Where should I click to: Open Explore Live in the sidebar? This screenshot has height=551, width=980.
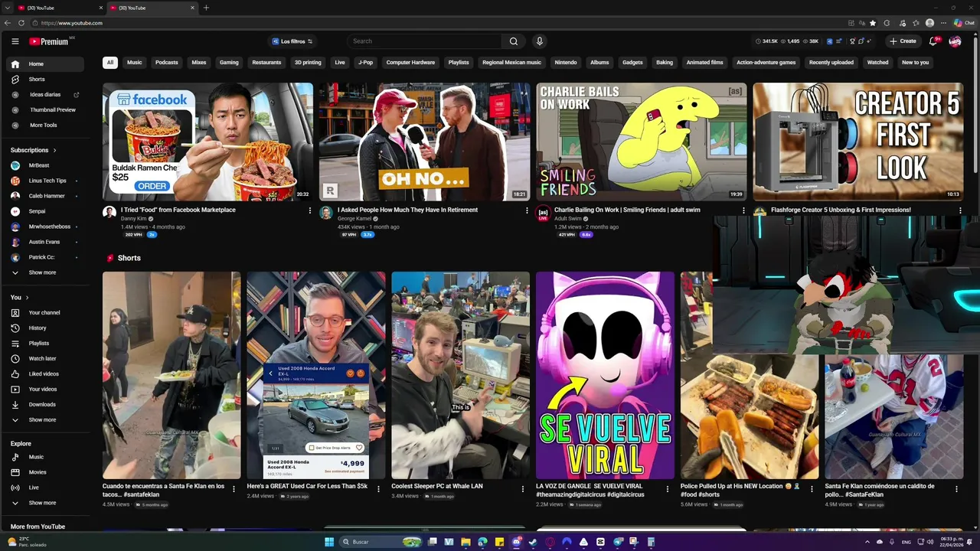click(x=46, y=487)
